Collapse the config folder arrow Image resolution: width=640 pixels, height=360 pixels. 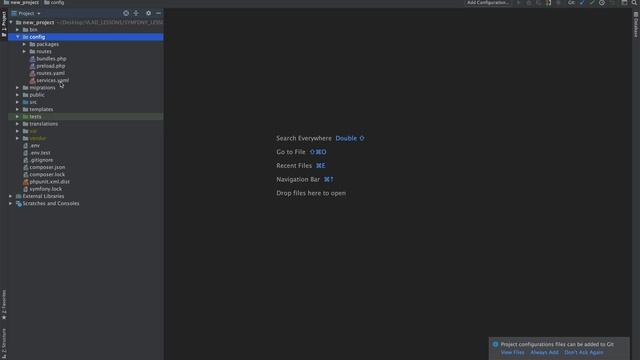point(18,37)
